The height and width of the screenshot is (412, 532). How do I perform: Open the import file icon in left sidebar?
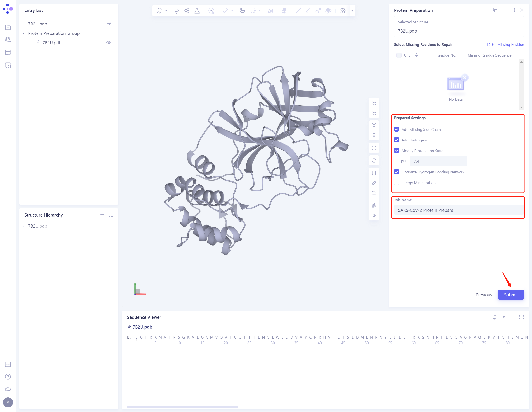(x=8, y=27)
